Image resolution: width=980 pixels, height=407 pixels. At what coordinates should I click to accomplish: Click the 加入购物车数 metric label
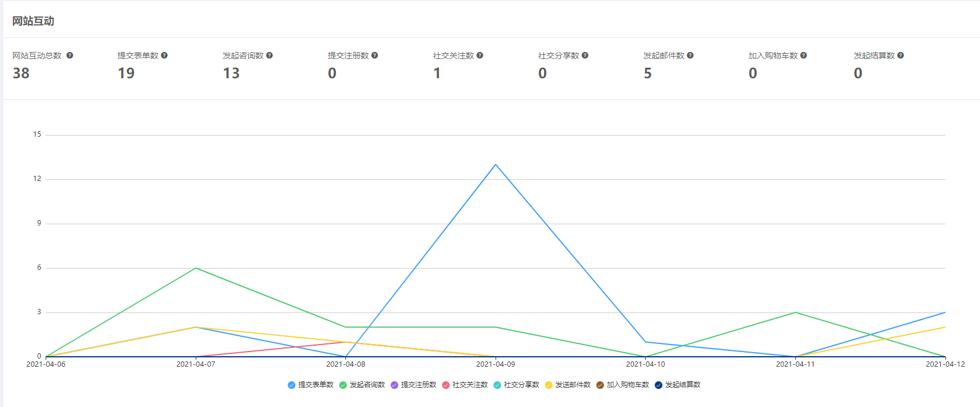click(x=773, y=55)
